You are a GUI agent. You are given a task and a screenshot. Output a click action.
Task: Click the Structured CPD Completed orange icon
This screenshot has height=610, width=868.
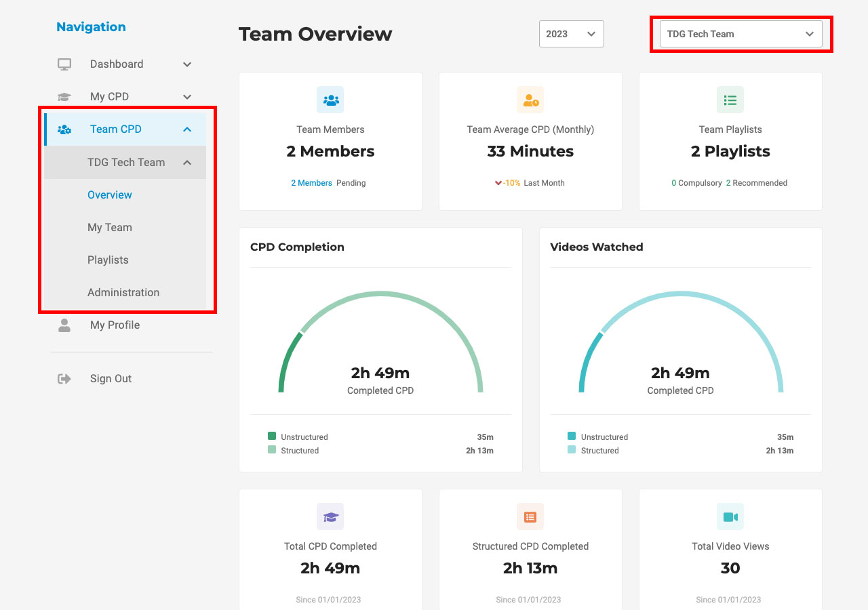point(530,516)
